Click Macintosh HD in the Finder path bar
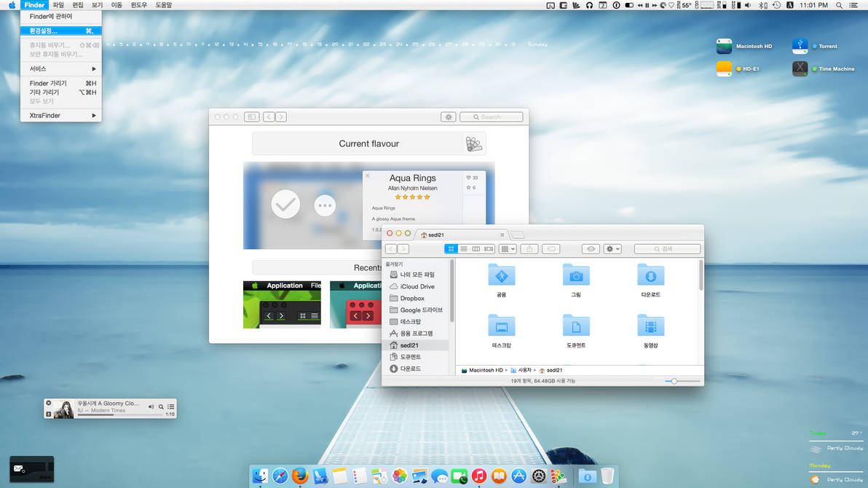Image resolution: width=868 pixels, height=488 pixels. pyautogui.click(x=482, y=370)
